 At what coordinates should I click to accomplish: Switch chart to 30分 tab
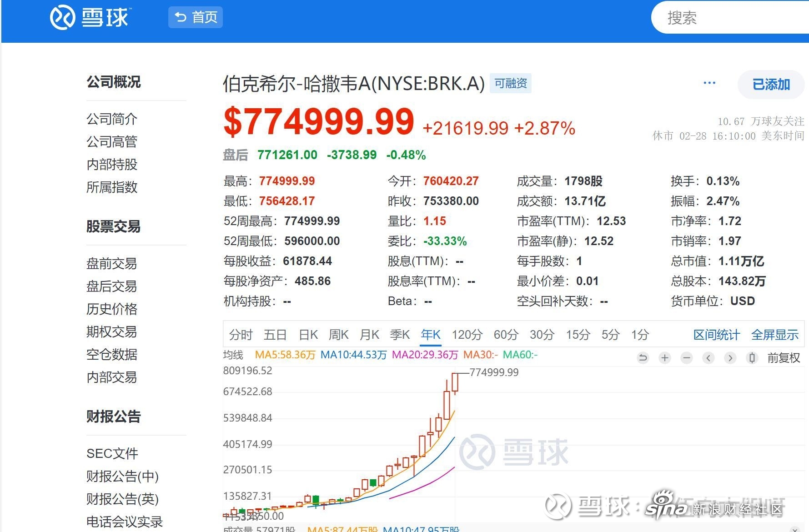[x=542, y=335]
